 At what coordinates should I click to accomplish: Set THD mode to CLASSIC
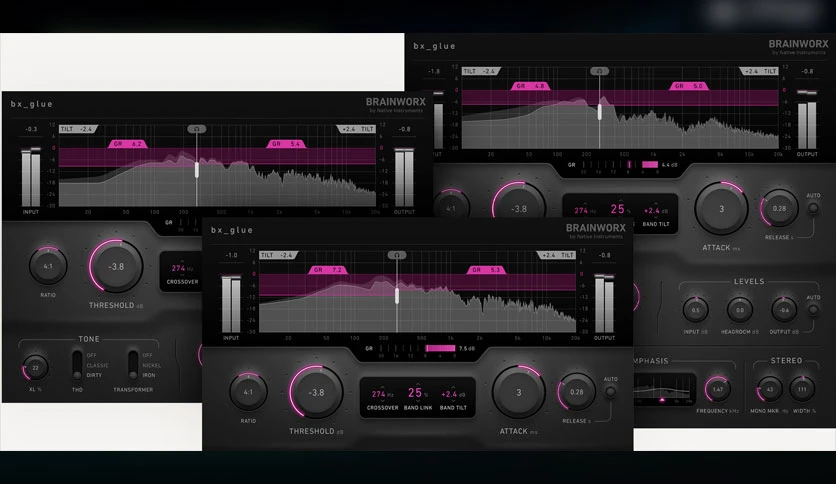point(98,365)
